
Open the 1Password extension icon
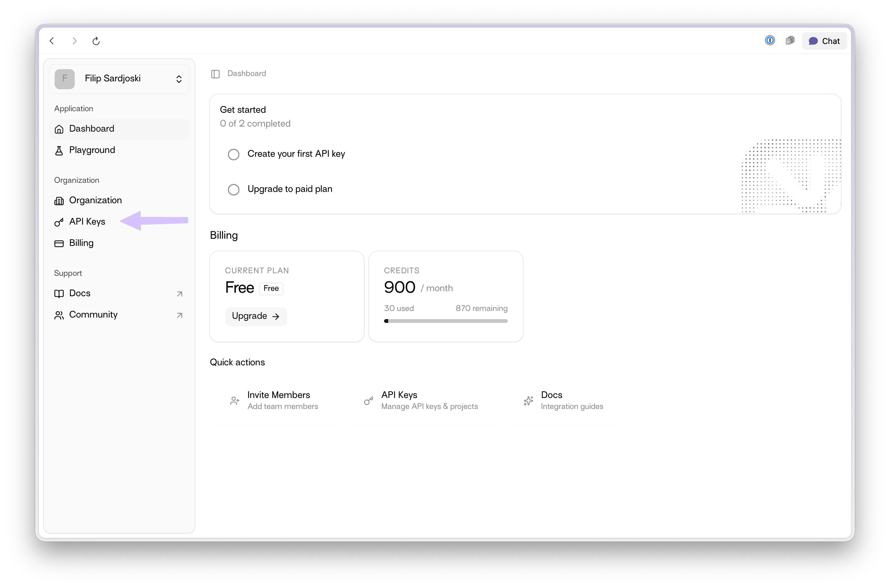point(769,41)
